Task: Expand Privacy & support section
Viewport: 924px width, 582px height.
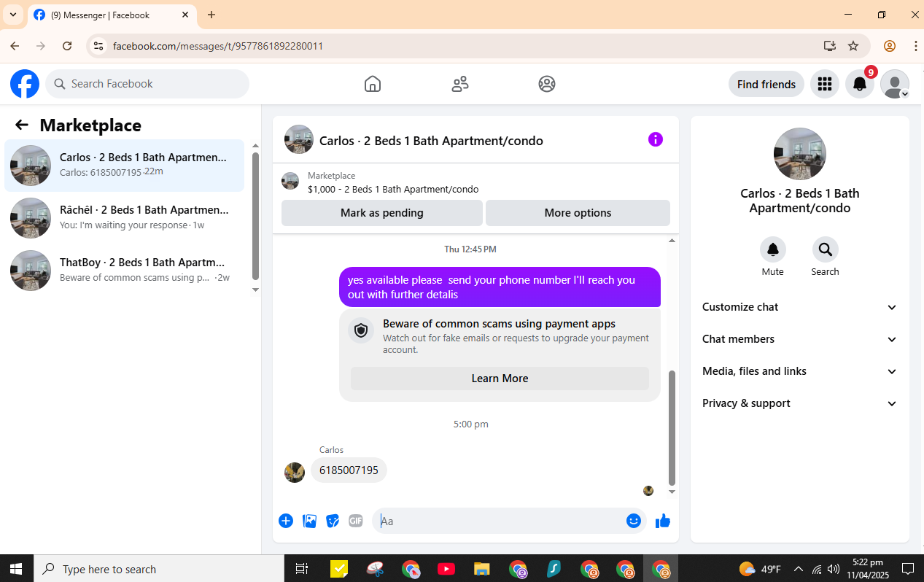Action: pos(800,403)
